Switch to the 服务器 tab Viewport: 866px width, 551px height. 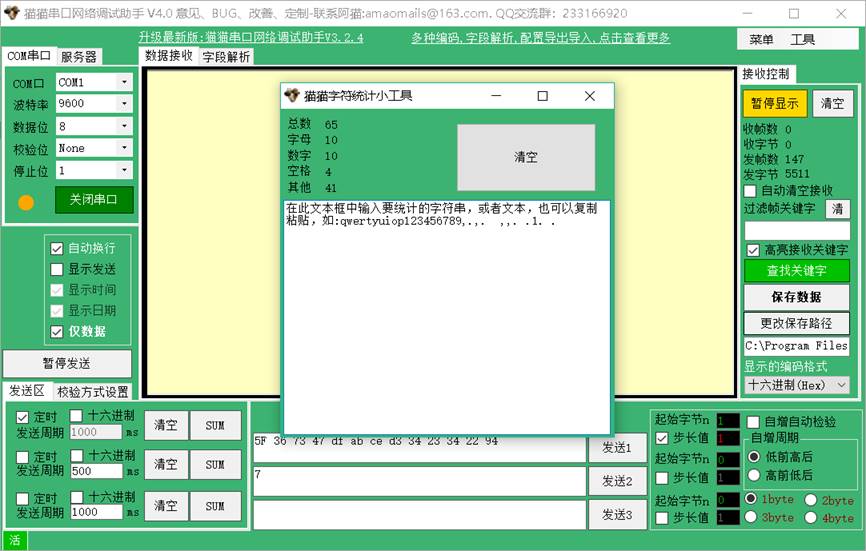coord(79,57)
